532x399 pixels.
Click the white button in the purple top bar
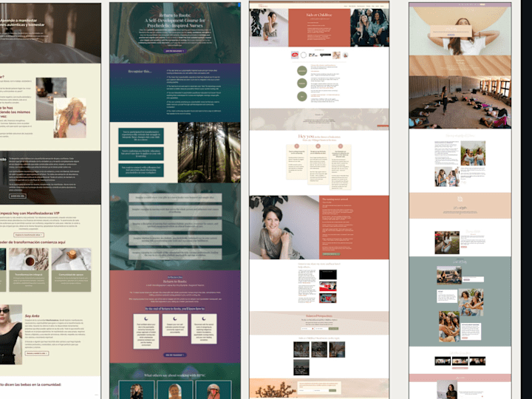click(x=482, y=4)
